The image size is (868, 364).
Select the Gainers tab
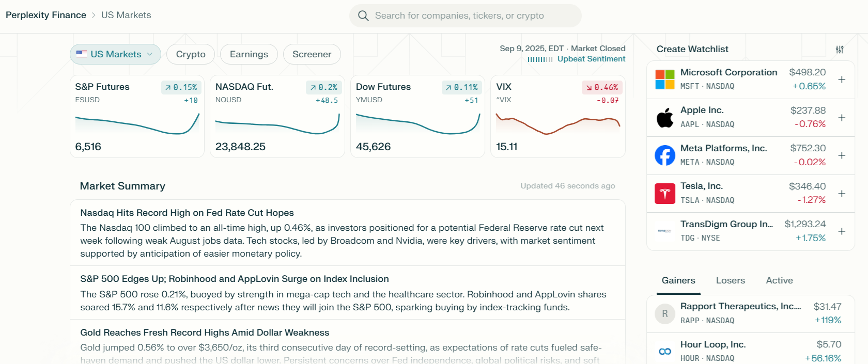coord(678,280)
